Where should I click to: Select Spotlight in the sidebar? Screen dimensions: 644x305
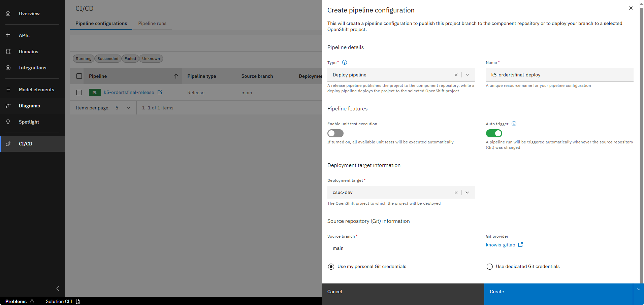[29, 122]
